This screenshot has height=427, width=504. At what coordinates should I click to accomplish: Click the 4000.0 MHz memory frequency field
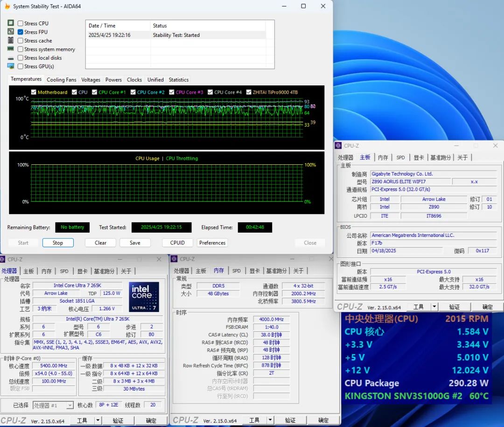tap(271, 319)
